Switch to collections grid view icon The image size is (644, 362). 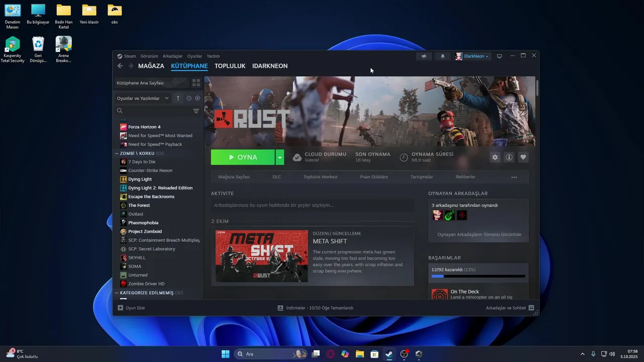196,83
